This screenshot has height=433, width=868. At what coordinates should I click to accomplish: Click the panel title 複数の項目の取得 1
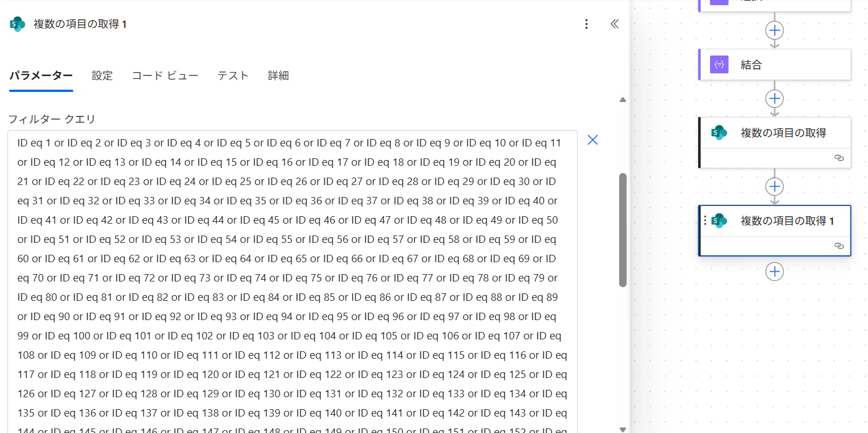80,24
